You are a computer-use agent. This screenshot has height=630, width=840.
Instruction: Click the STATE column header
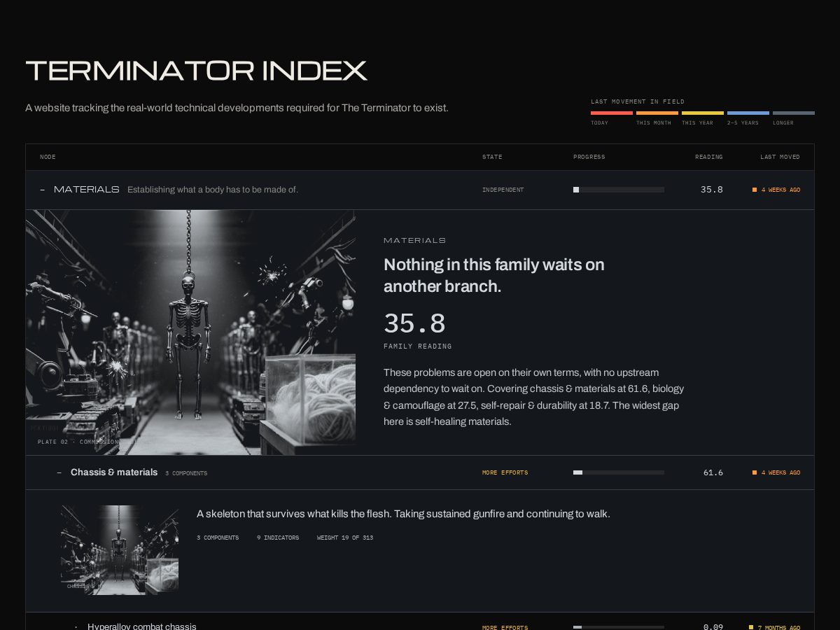pos(492,157)
